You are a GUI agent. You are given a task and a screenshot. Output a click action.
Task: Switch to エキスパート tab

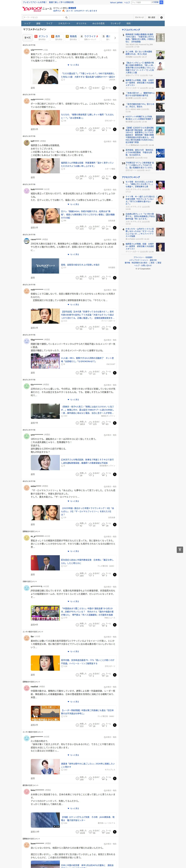coord(64,24)
